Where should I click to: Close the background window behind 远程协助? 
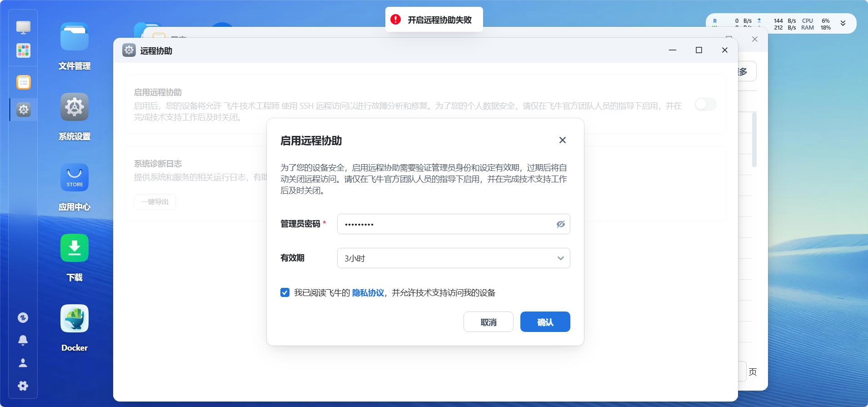click(755, 39)
